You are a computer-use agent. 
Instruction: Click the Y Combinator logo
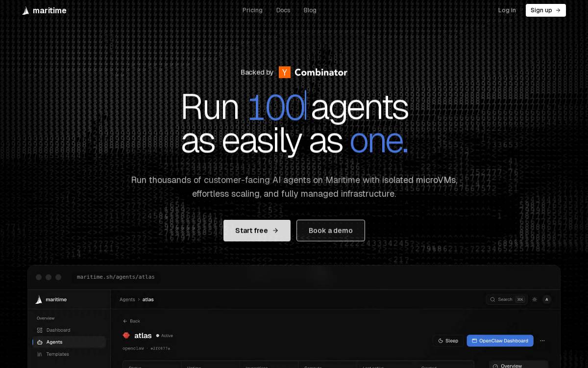pyautogui.click(x=313, y=72)
